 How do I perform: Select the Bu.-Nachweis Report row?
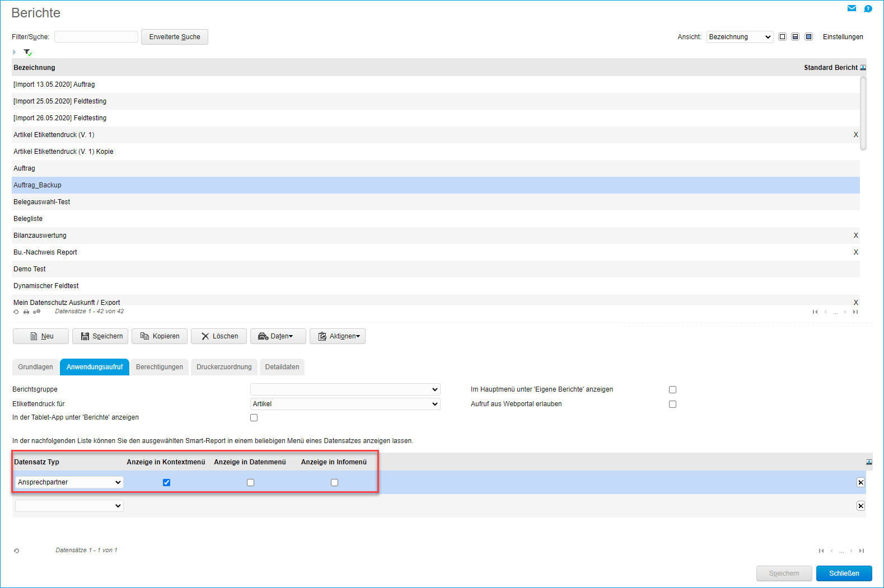(x=436, y=252)
